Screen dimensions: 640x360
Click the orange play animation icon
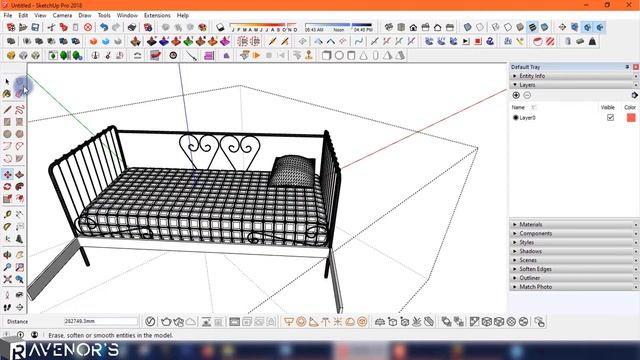pyautogui.click(x=256, y=56)
